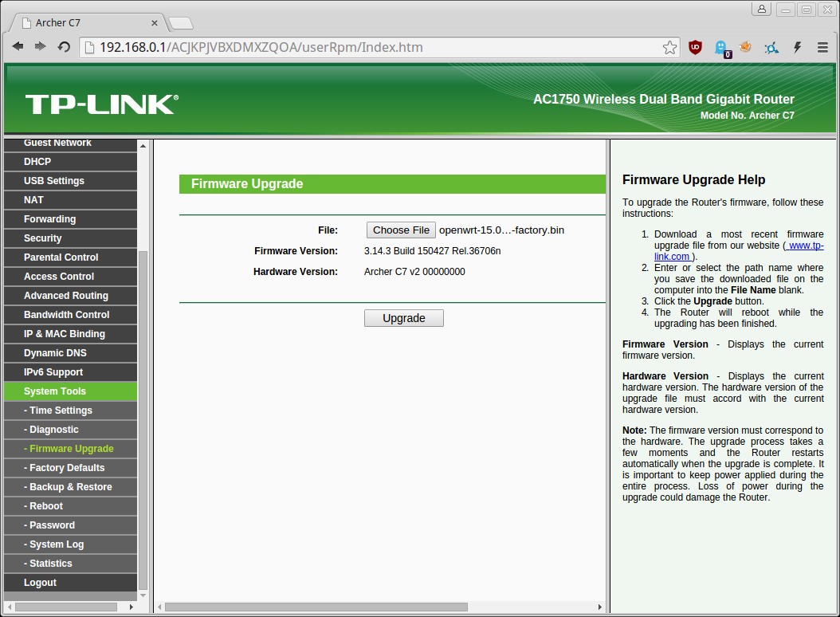This screenshot has height=617, width=840.
Task: Click the Firmware Upgrade green section header
Action: coord(392,184)
